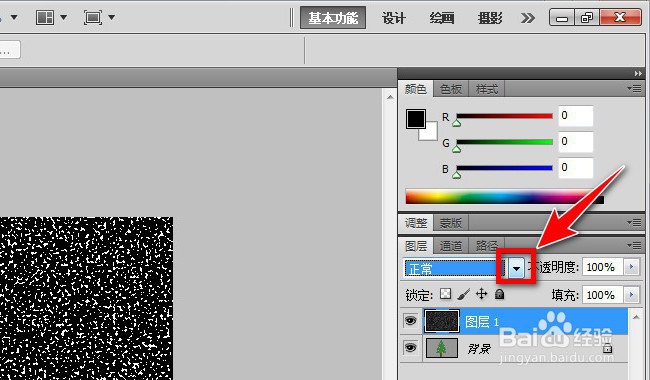Open the 调整 tab
The image size is (650, 380).
(x=416, y=223)
